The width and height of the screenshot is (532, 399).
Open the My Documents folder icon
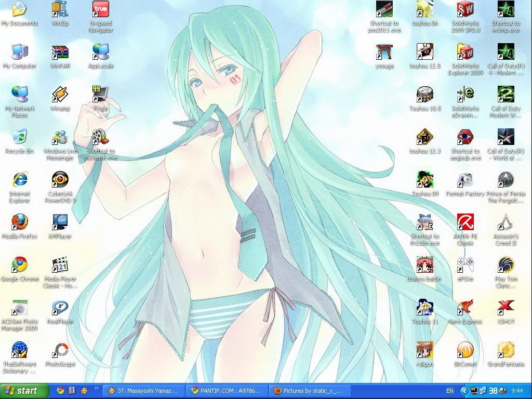tap(19, 9)
